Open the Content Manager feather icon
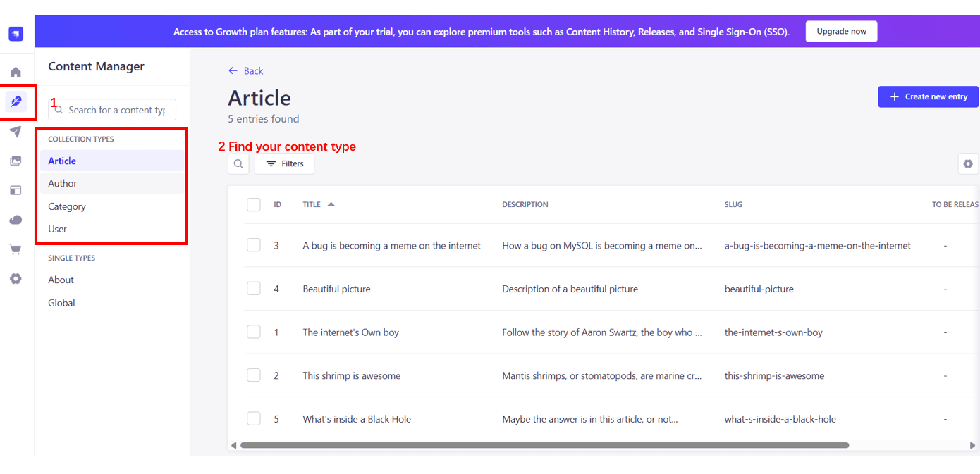This screenshot has height=474, width=980. (x=16, y=102)
